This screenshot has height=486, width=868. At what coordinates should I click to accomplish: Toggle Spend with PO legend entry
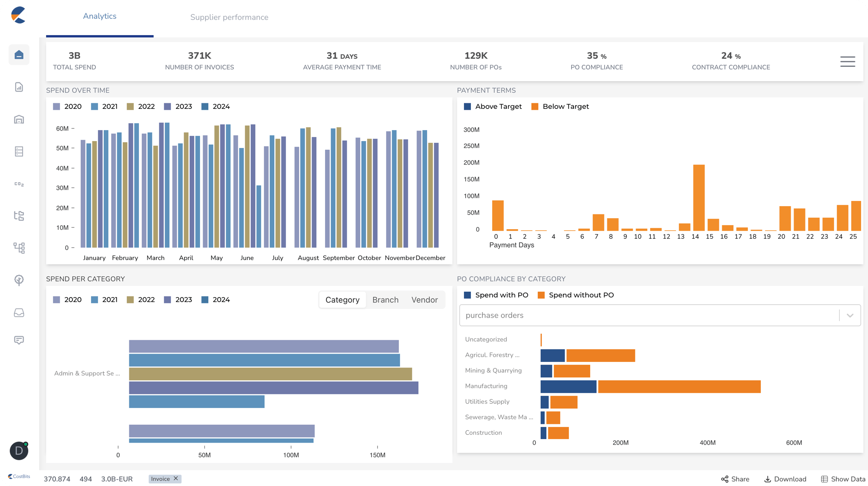496,295
